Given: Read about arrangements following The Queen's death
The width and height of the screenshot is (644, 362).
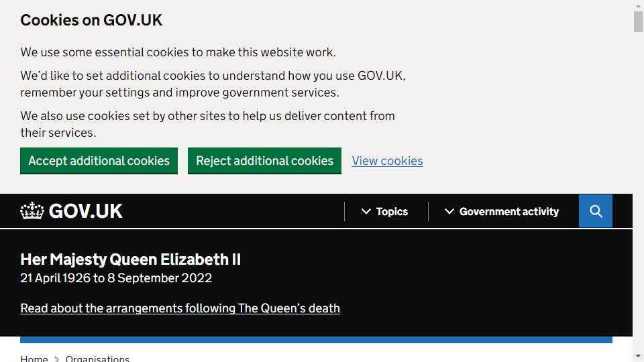Looking at the screenshot, I should click(x=180, y=308).
